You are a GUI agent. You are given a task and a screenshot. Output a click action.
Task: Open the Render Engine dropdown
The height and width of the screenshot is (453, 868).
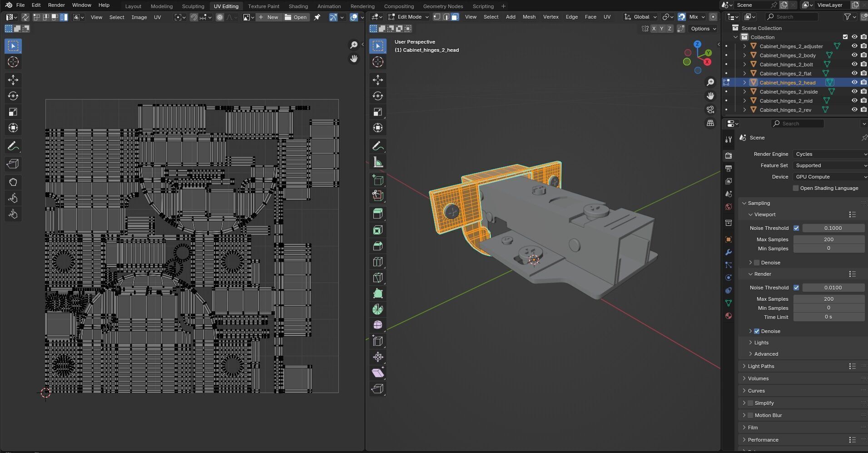830,154
